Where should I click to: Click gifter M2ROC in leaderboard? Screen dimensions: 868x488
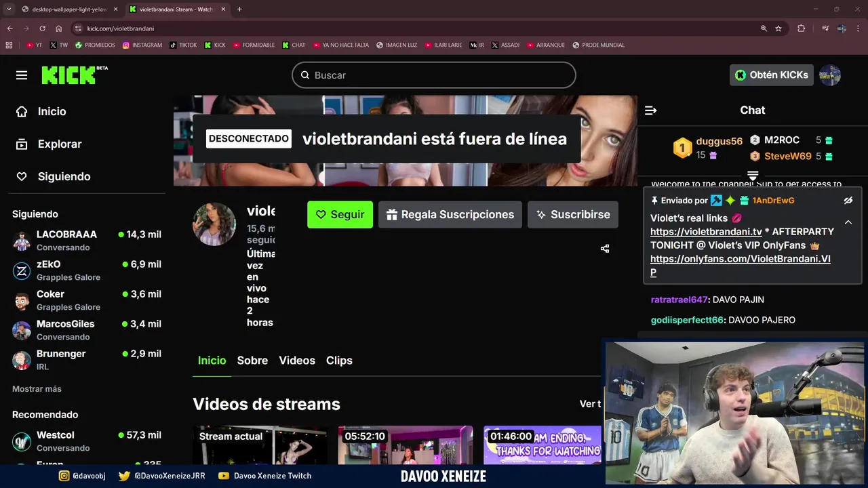(x=782, y=140)
